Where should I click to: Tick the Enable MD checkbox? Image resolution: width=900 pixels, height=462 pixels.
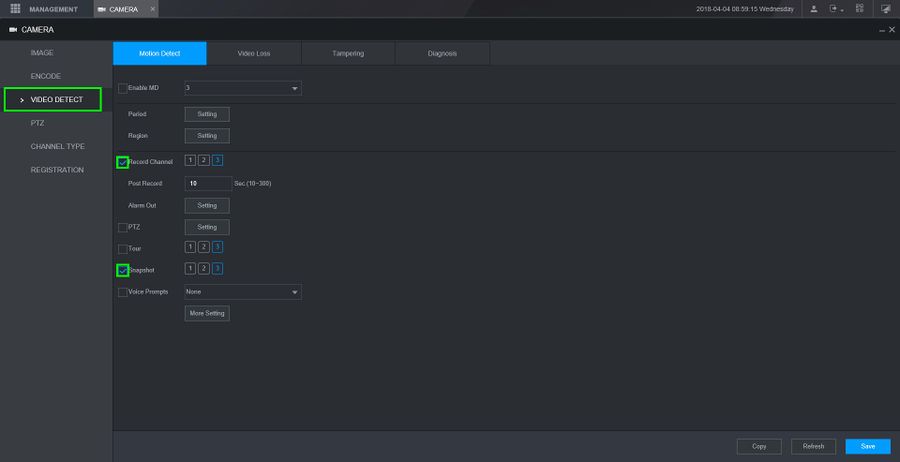[122, 88]
